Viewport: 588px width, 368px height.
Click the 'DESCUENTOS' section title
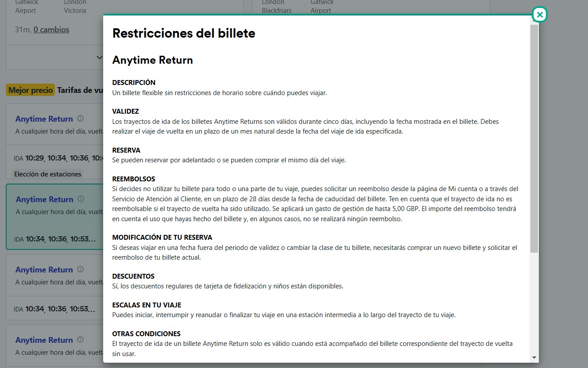[x=133, y=276]
